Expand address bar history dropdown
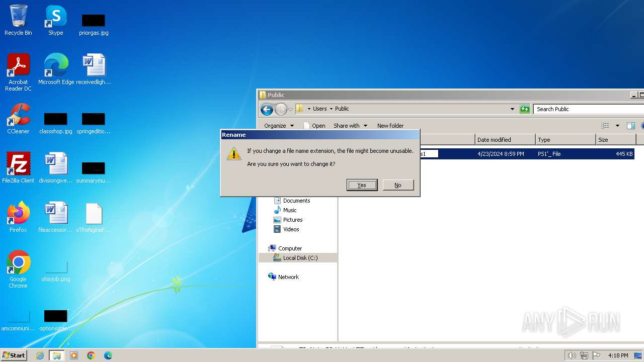This screenshot has height=362, width=644. tap(512, 109)
